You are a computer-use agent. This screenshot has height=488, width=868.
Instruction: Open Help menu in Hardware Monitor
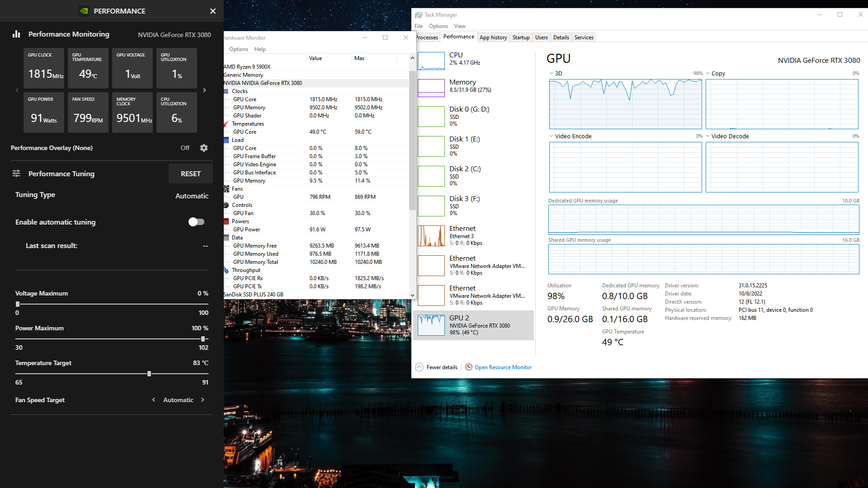pyautogui.click(x=260, y=49)
